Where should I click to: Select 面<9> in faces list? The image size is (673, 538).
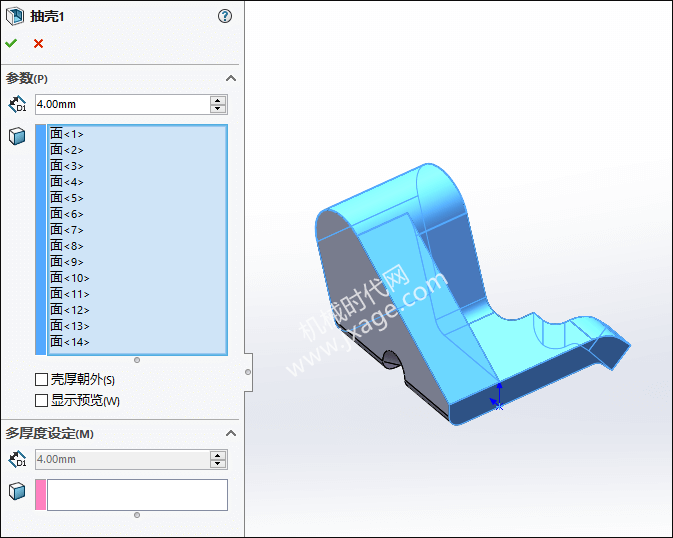tap(67, 262)
